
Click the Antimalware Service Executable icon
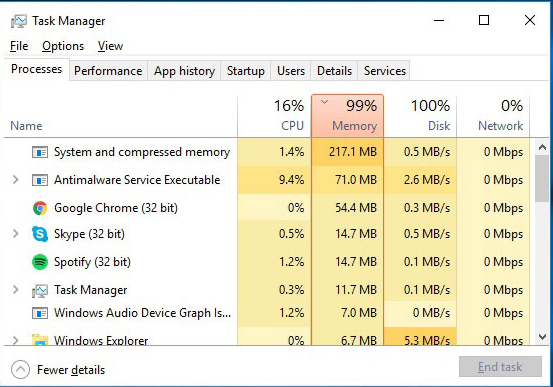[40, 180]
